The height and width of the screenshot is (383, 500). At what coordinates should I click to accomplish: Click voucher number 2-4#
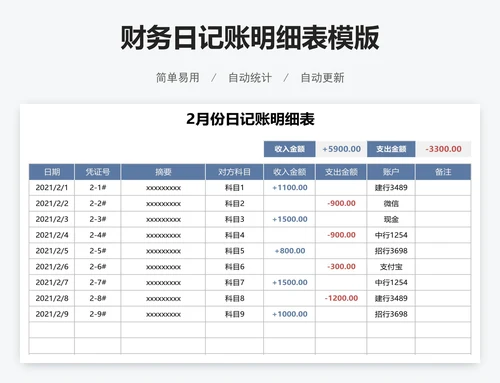[98, 235]
